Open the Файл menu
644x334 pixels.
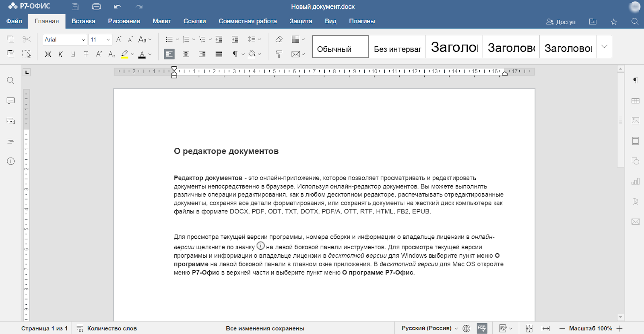point(14,21)
